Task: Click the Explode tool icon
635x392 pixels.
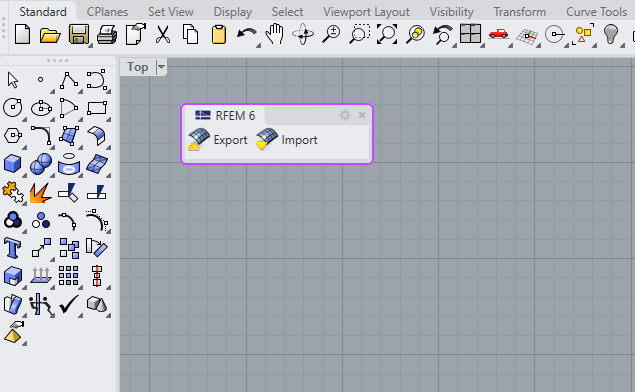Action: [40, 193]
